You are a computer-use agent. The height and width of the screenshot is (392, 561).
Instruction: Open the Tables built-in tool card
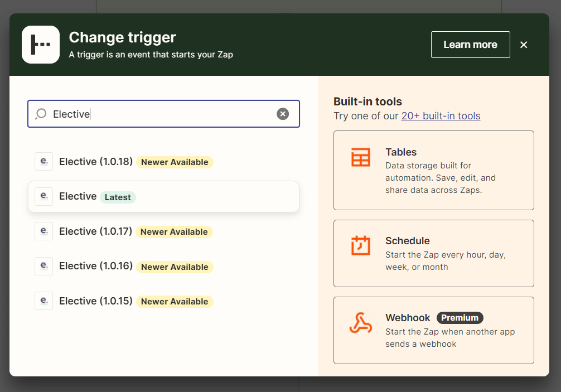pos(433,171)
